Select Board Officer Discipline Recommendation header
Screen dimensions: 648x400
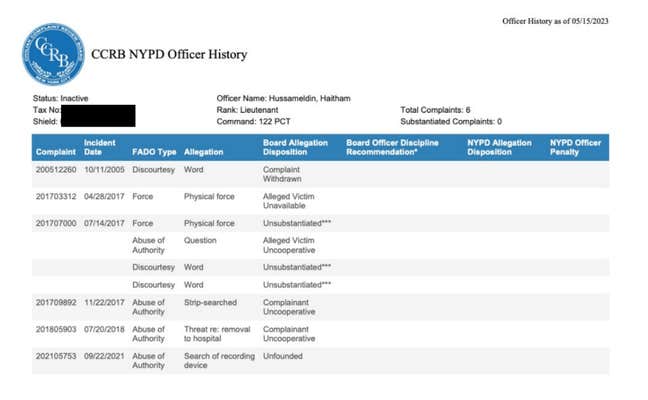pos(396,147)
